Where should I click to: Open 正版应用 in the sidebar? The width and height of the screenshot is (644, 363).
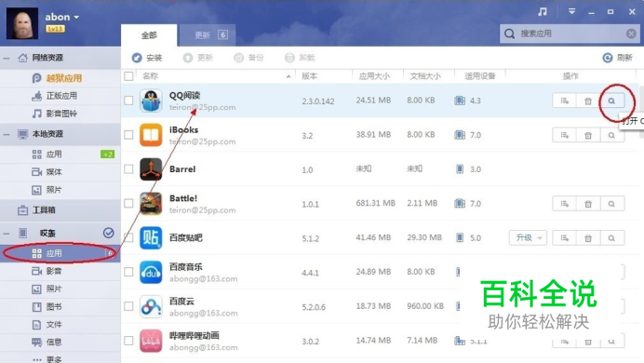[x=60, y=96]
